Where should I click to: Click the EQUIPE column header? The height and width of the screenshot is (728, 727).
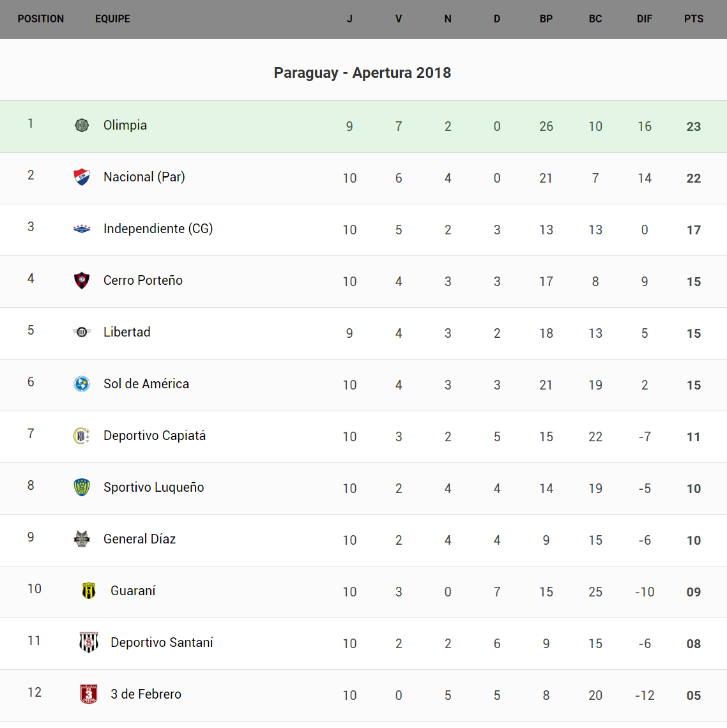click(x=112, y=19)
